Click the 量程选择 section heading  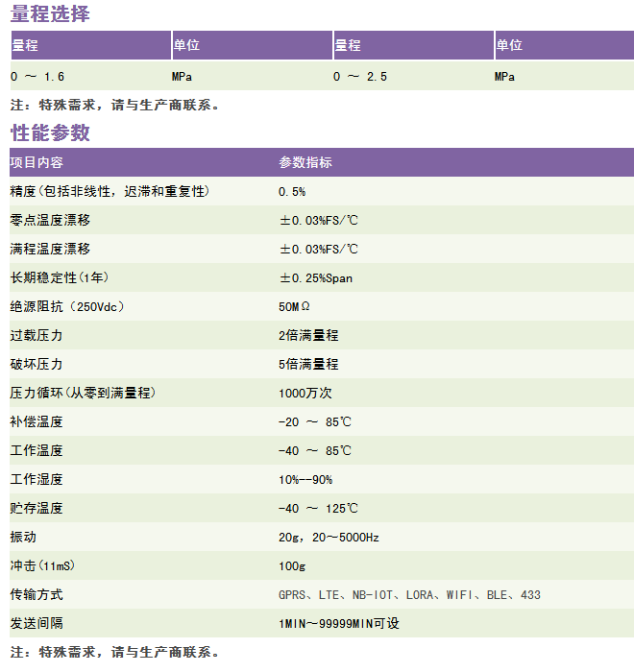coord(50,14)
